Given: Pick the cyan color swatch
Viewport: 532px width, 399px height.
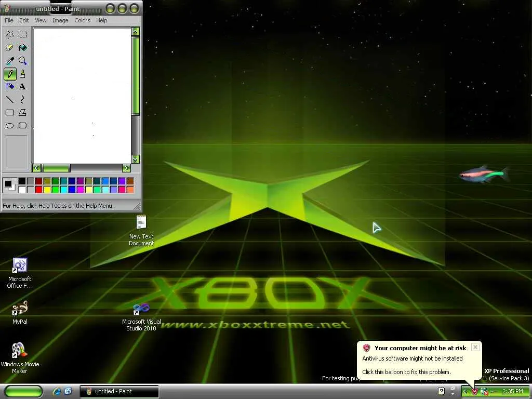Looking at the screenshot, I should point(64,189).
